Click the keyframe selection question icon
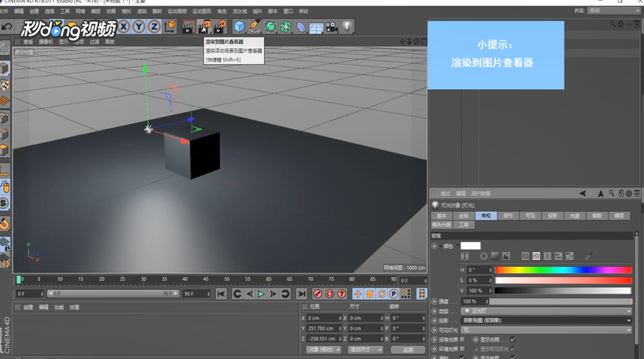 click(x=341, y=294)
